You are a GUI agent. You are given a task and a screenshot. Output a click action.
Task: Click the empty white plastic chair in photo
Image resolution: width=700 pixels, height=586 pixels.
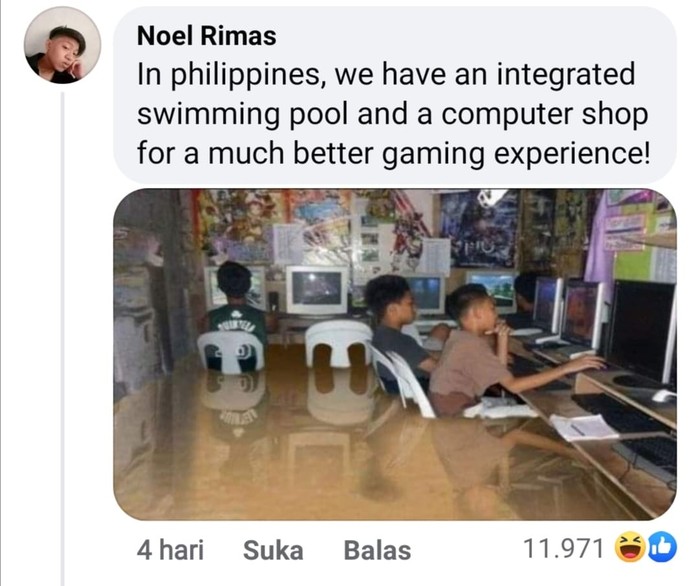338,345
